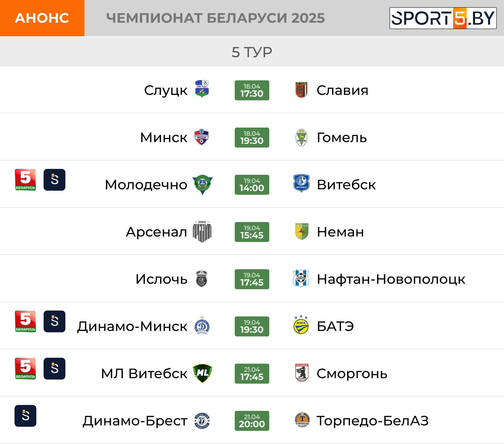Select the Сморгонь team name

[x=352, y=374]
